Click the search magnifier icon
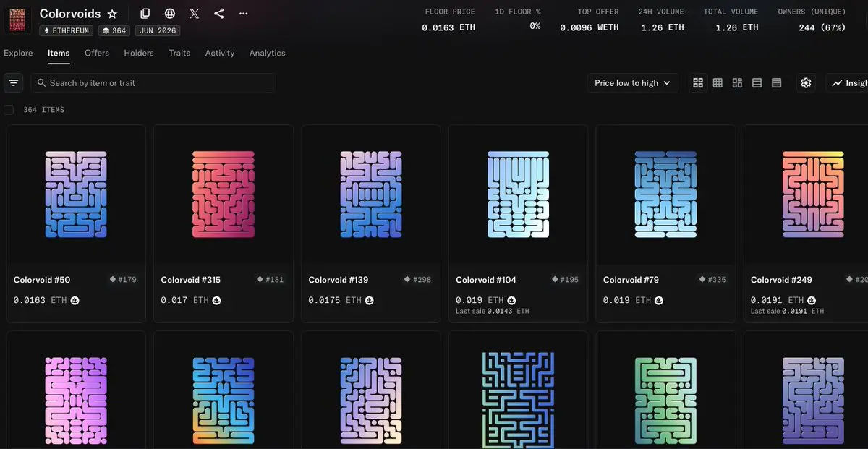868x449 pixels. [x=41, y=83]
